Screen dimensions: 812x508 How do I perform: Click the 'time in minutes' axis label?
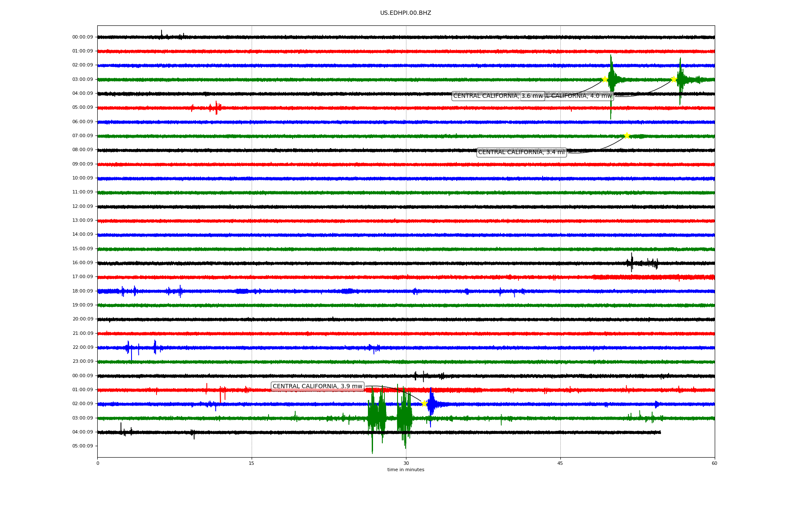(x=405, y=469)
